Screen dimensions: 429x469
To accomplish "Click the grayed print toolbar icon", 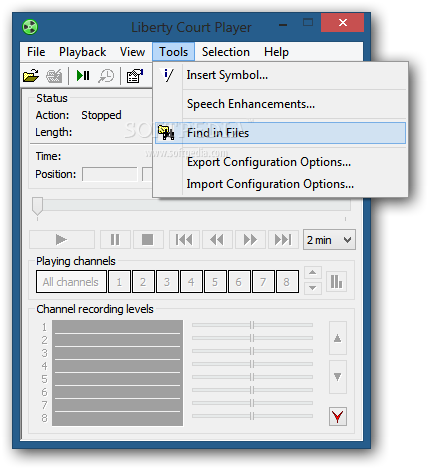I will click(54, 76).
